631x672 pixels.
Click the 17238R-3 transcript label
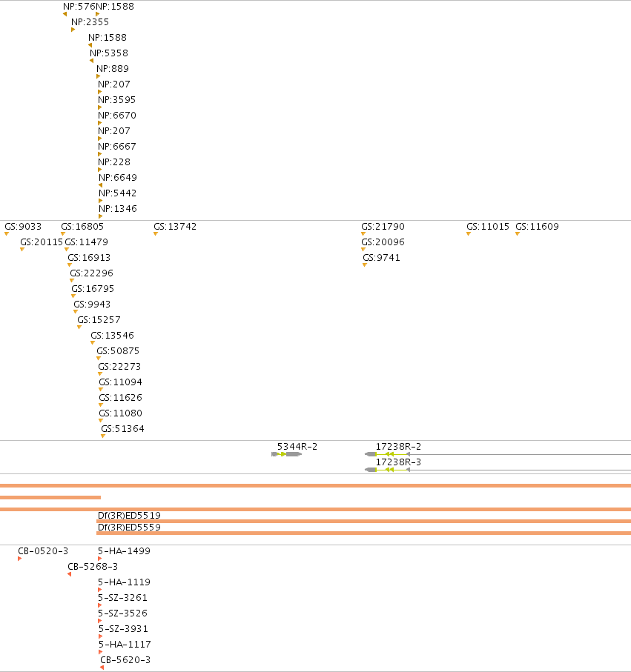click(x=398, y=462)
